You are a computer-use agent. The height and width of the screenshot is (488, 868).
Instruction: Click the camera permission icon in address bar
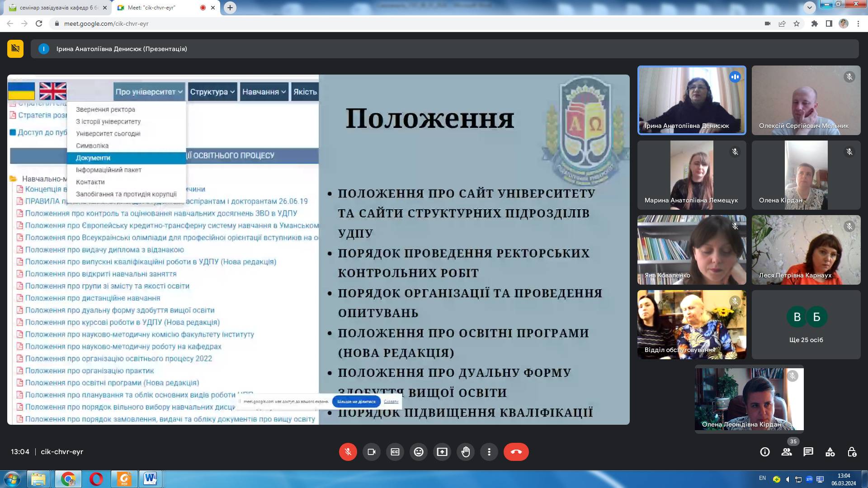(768, 23)
